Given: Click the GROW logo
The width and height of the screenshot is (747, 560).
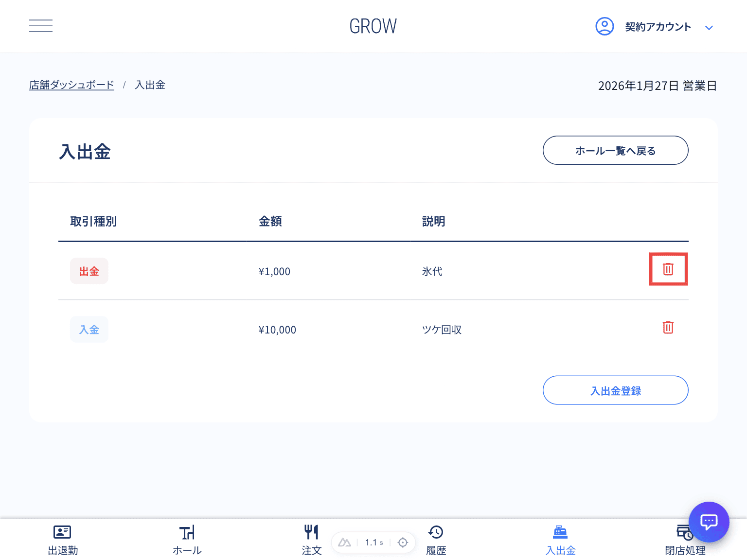Looking at the screenshot, I should pyautogui.click(x=373, y=26).
